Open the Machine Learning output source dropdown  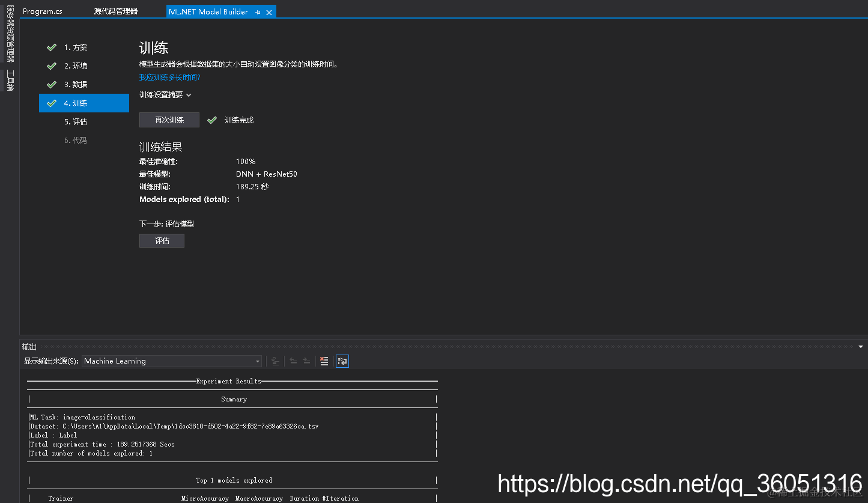(172, 361)
